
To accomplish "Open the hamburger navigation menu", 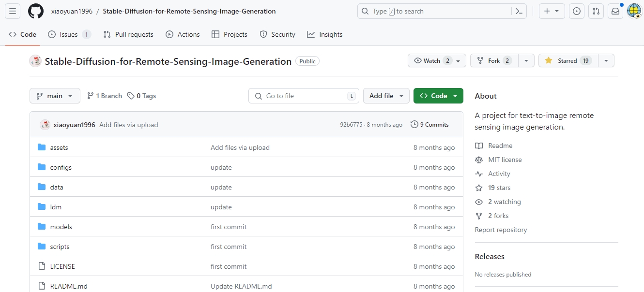I will (x=13, y=11).
